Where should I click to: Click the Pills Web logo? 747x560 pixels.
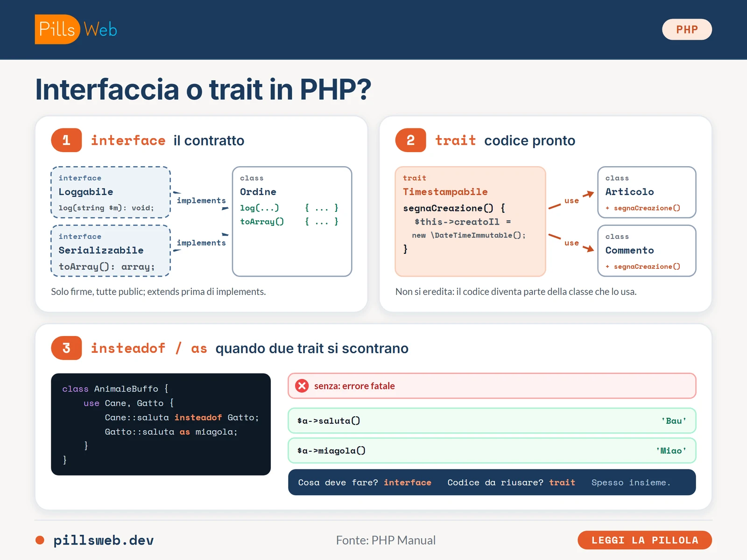click(x=76, y=29)
